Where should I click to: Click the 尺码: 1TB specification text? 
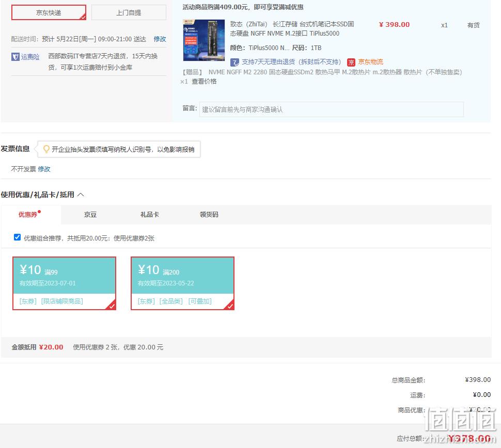[x=307, y=48]
